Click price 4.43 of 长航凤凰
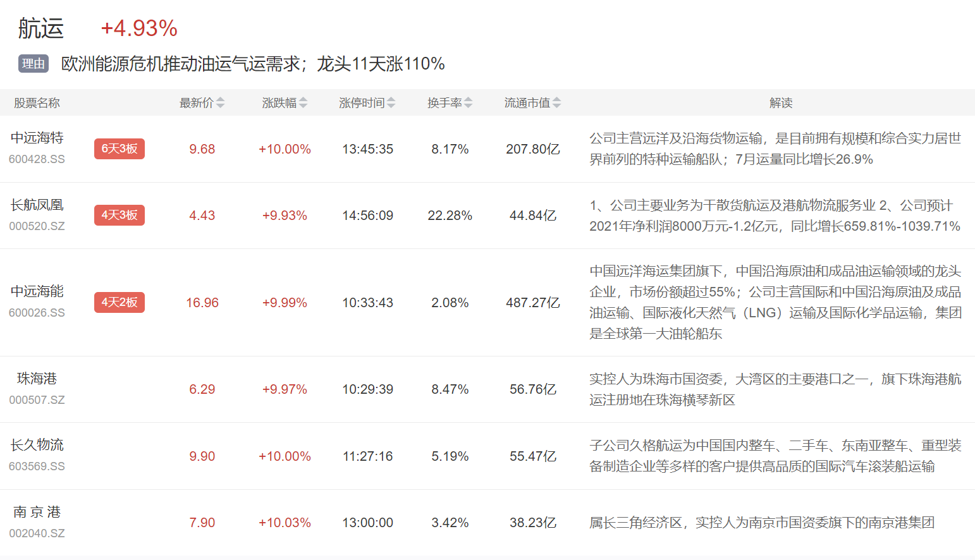 click(x=202, y=216)
